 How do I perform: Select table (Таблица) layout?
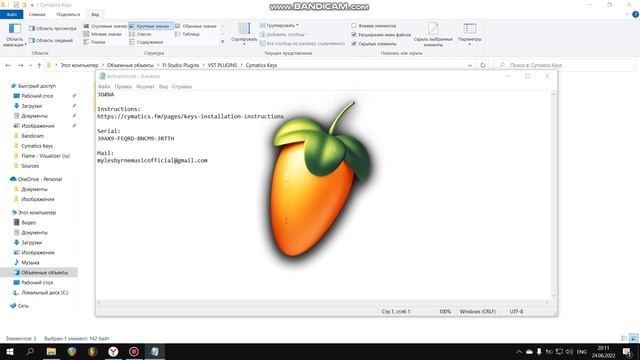(x=187, y=34)
